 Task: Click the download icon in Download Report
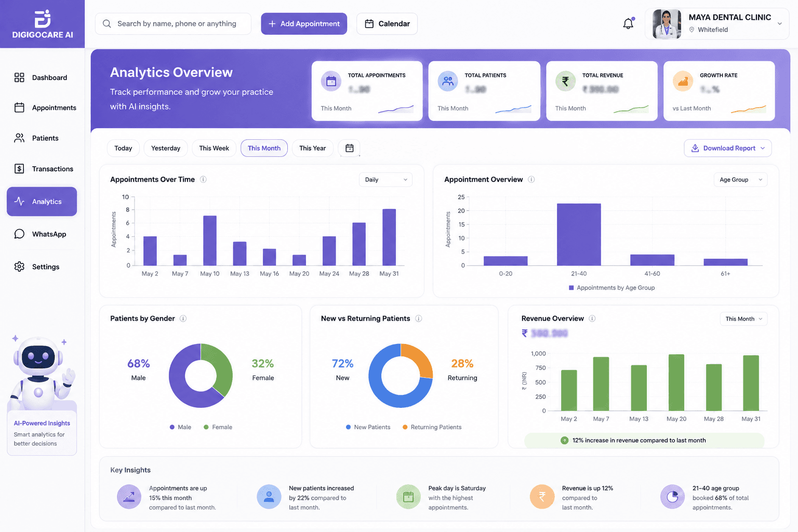695,148
